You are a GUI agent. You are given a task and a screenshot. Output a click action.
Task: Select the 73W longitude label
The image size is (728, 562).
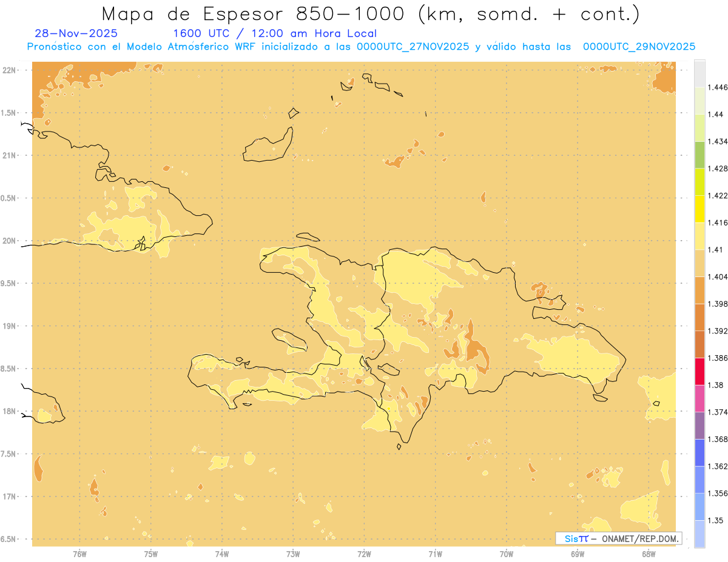coord(293,554)
